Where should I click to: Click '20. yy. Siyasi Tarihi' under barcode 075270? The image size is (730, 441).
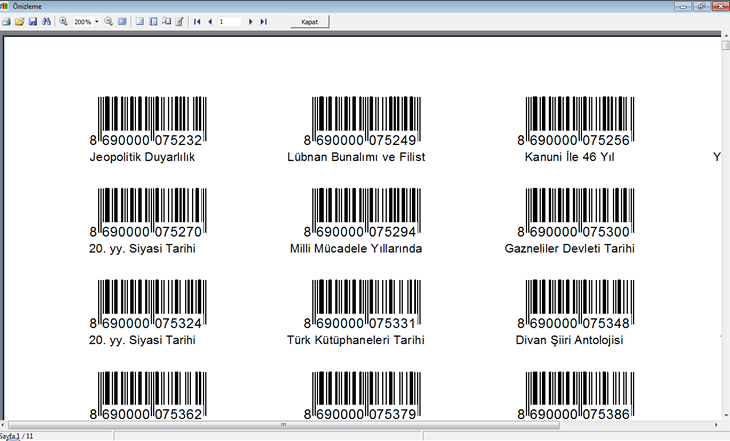click(142, 249)
